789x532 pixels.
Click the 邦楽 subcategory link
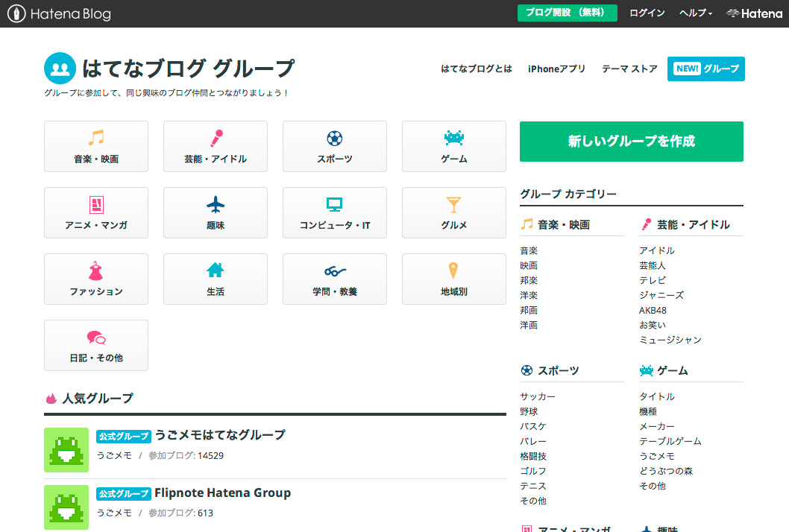click(x=529, y=281)
